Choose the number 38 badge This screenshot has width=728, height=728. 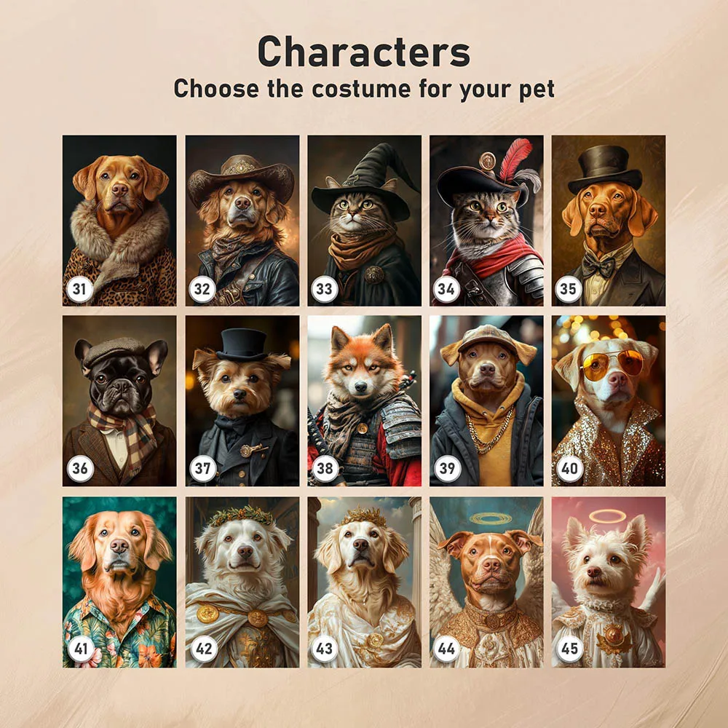(325, 468)
